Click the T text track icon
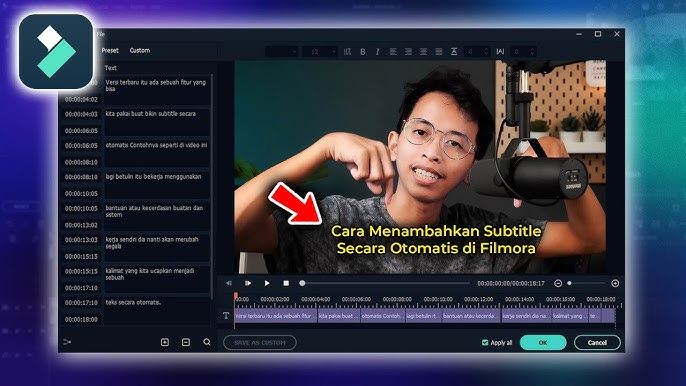The width and height of the screenshot is (686, 386). tap(226, 316)
